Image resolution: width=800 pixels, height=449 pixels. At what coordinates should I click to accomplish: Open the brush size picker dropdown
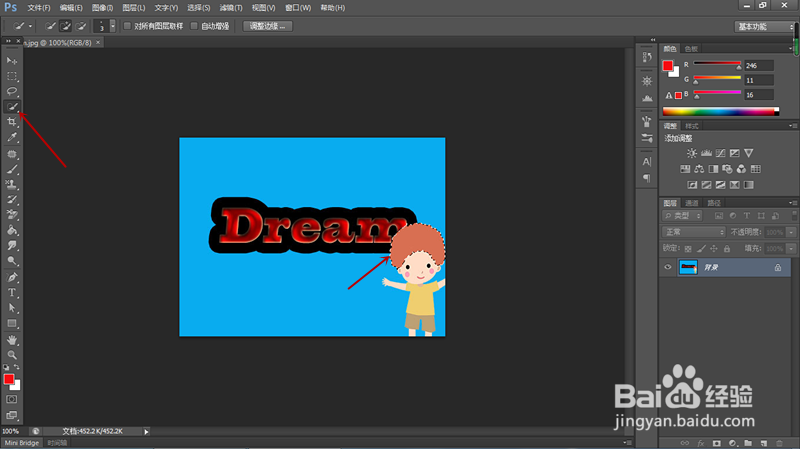click(113, 26)
